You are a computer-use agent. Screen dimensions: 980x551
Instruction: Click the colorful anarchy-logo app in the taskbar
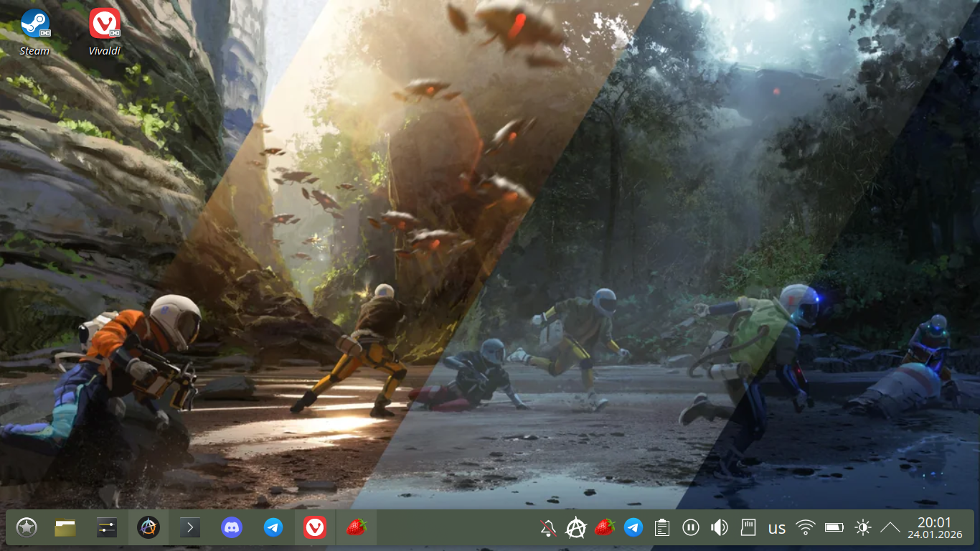pyautogui.click(x=149, y=528)
